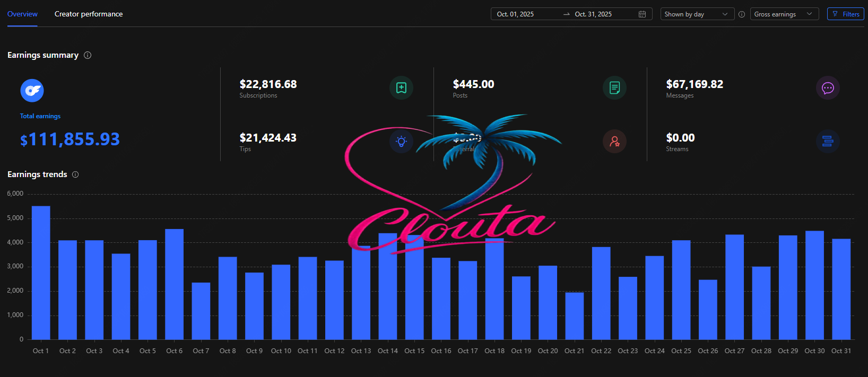Select the Oct 19 bar in chart
The width and height of the screenshot is (868, 377).
(521, 308)
